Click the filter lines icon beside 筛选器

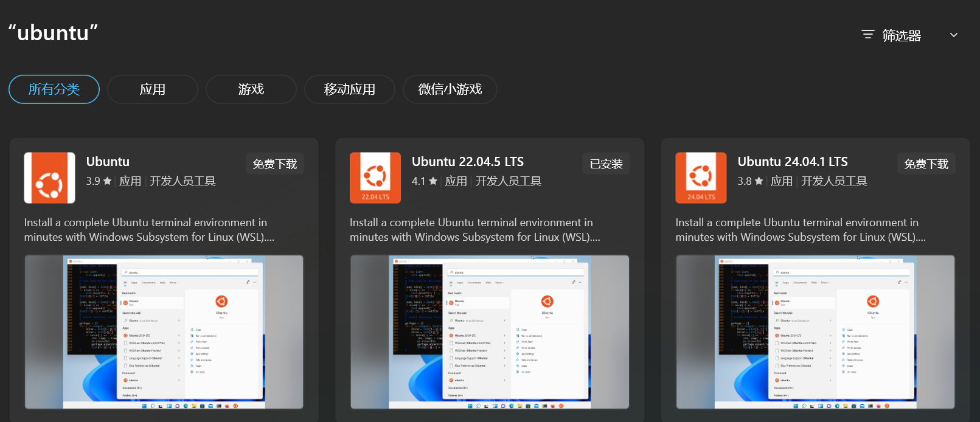pos(868,35)
